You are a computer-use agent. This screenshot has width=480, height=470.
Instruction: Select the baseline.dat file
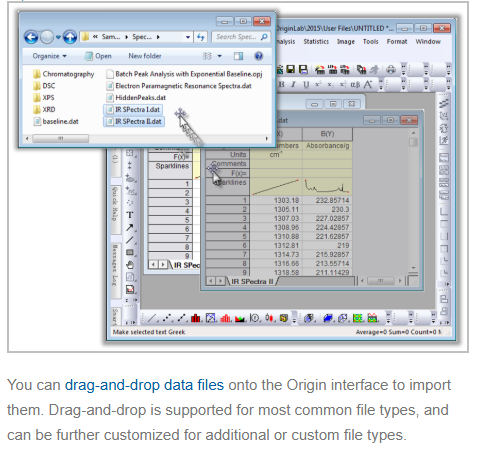click(x=56, y=122)
